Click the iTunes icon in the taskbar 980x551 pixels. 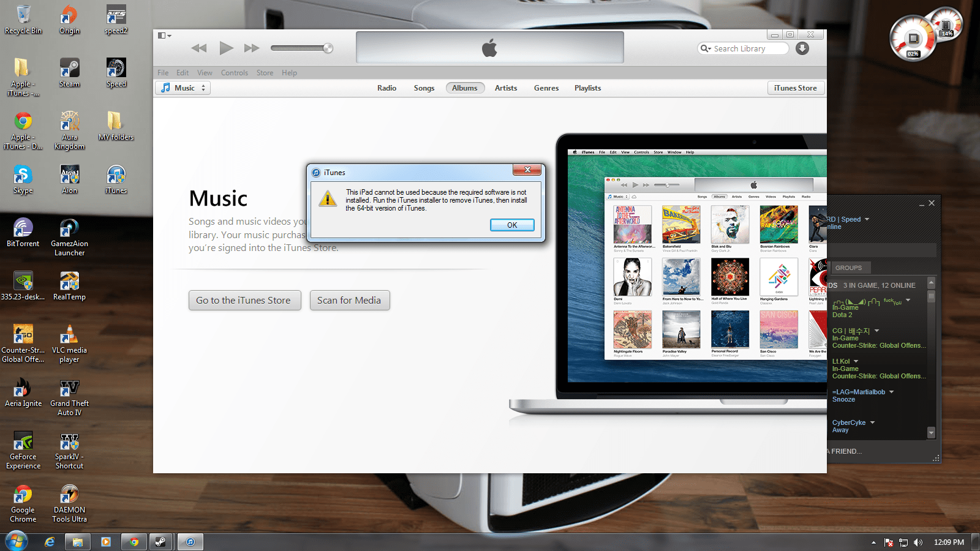190,541
